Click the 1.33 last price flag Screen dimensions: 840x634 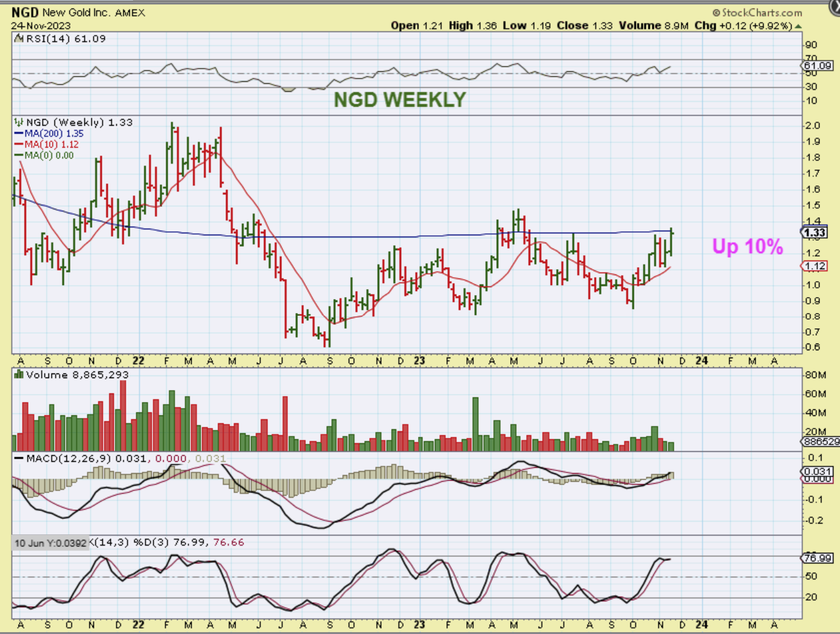[815, 233]
